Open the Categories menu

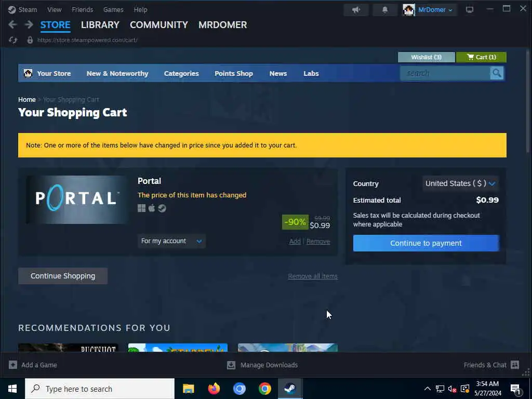pyautogui.click(x=181, y=73)
